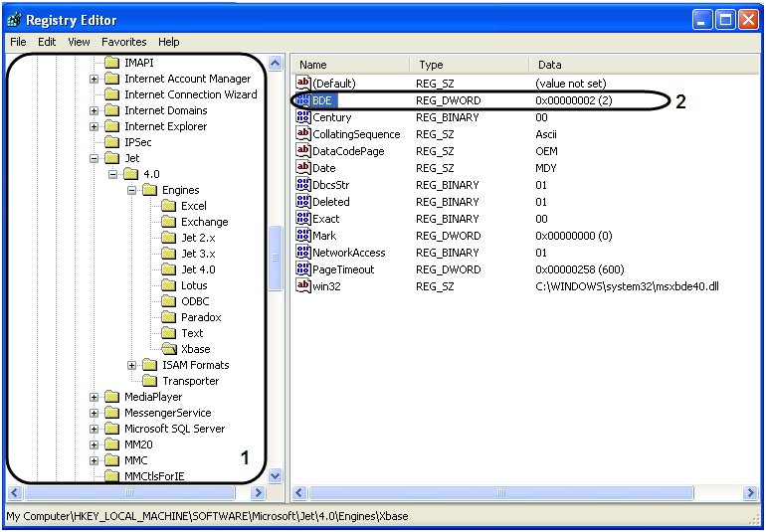Click the Paradox folder icon
Viewport: 766px width, 532px height.
pyautogui.click(x=168, y=317)
